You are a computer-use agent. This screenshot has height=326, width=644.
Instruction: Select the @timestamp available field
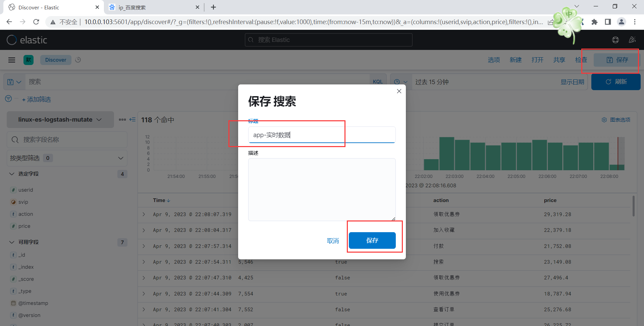[x=33, y=303]
